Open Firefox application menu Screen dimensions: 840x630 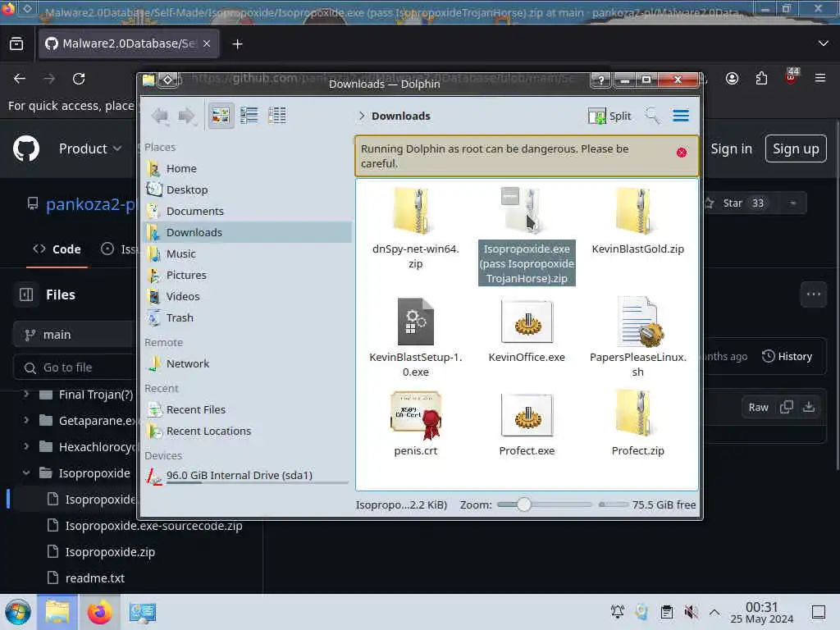[820, 79]
